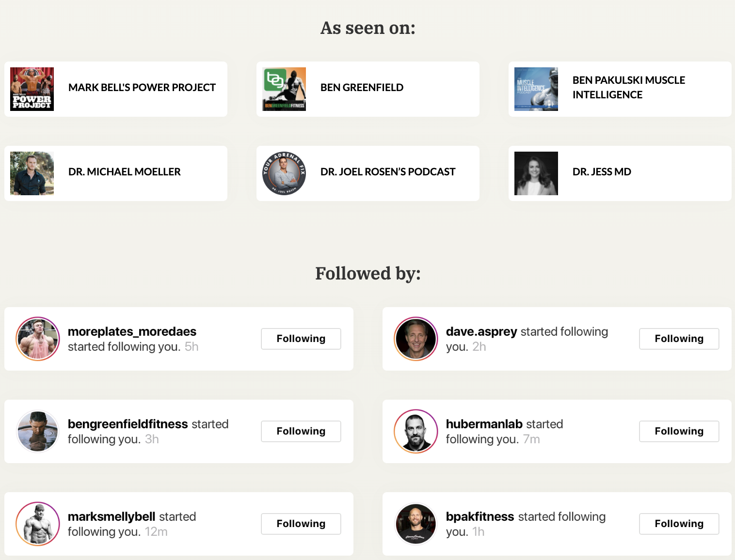Click the Ben Greenfield Fitness logo image
The width and height of the screenshot is (735, 560).
(x=284, y=89)
